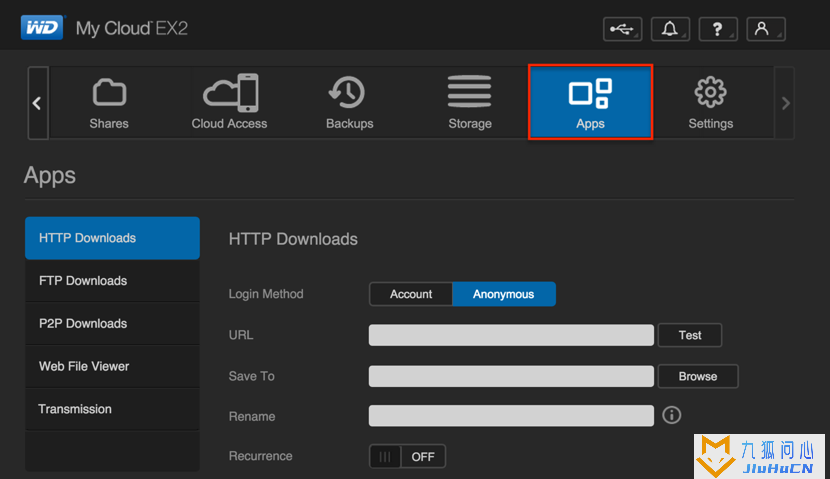Click the Rename info icon
The image size is (830, 479).
[672, 415]
